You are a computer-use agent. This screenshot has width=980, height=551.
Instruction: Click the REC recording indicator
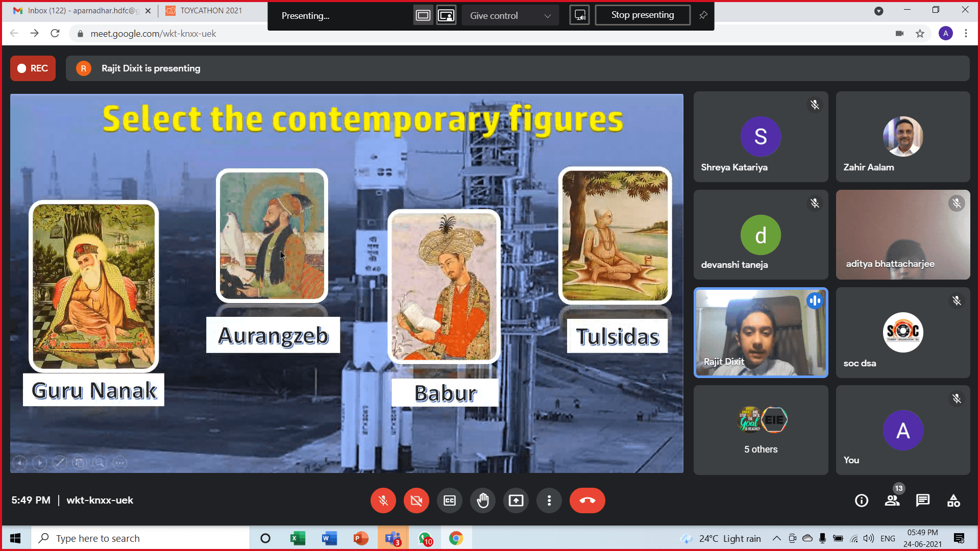33,68
